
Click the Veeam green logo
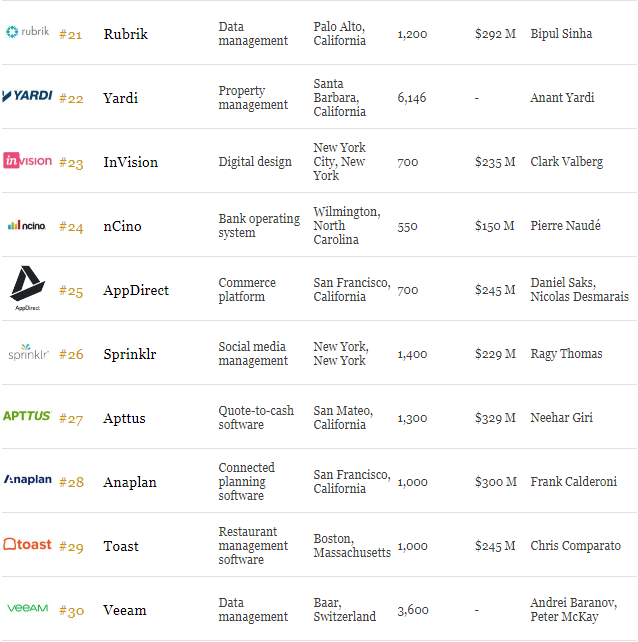point(27,608)
